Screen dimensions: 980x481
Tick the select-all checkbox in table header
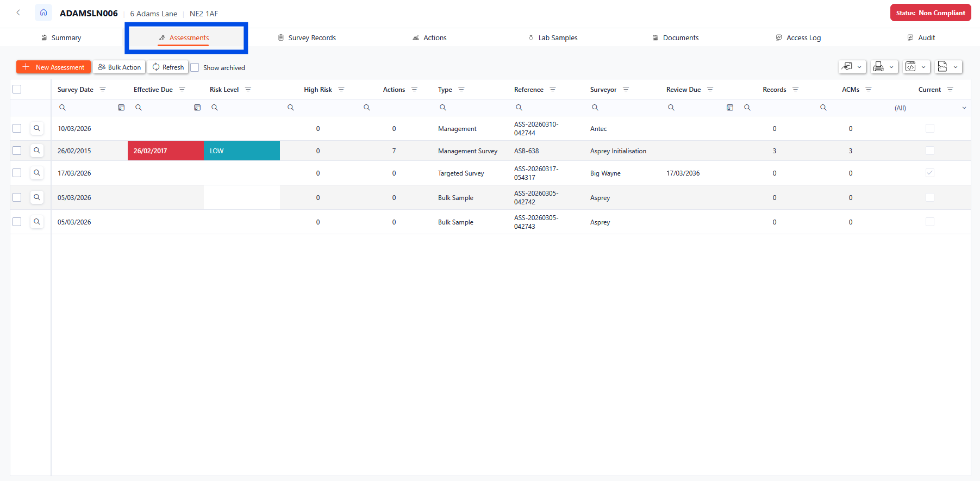(x=17, y=89)
